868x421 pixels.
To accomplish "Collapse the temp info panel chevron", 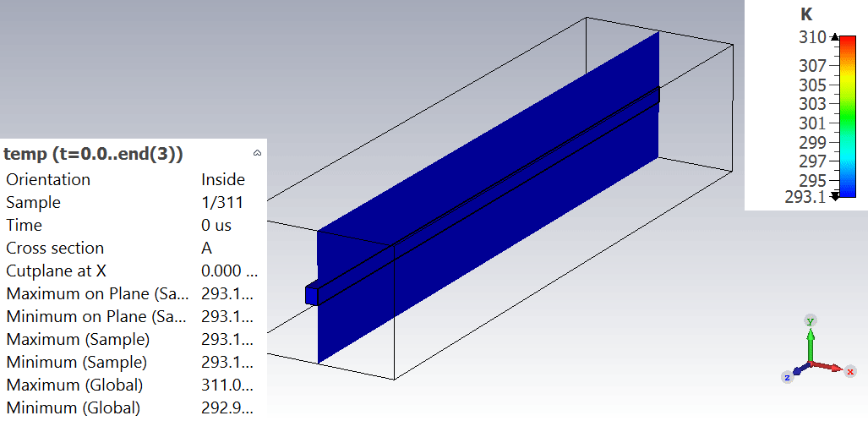I will tap(257, 154).
